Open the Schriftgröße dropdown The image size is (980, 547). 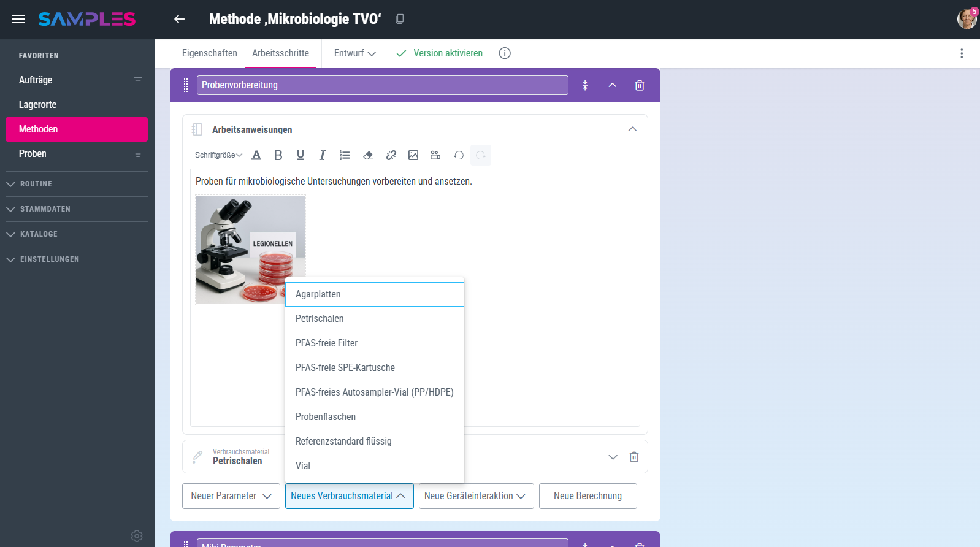click(218, 155)
